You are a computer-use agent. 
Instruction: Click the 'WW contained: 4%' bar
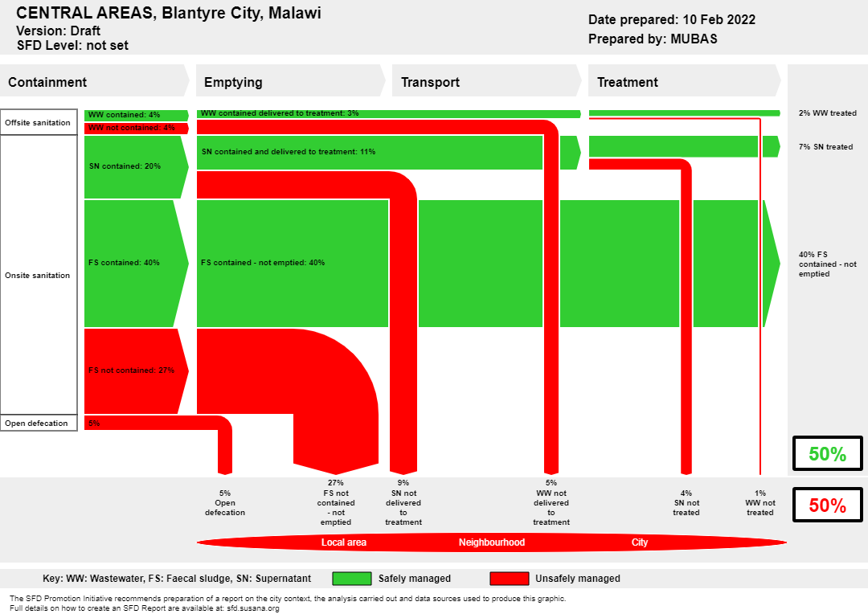(x=136, y=115)
